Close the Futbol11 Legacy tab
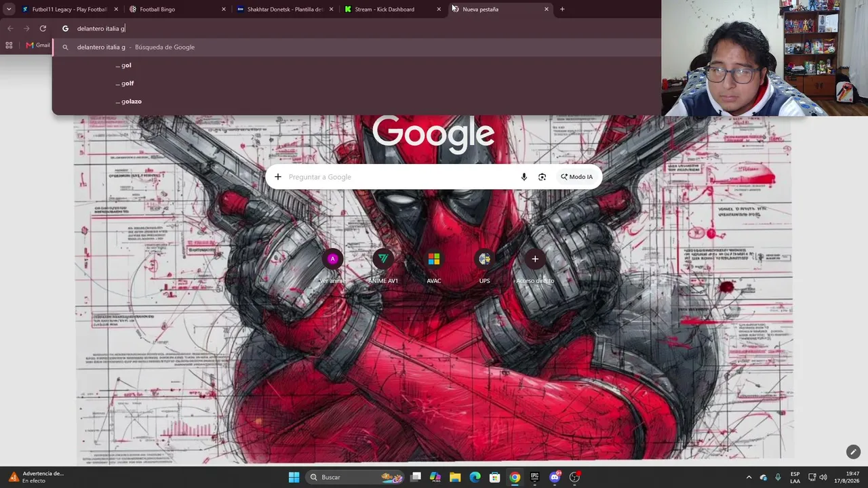868x488 pixels. pos(116,9)
